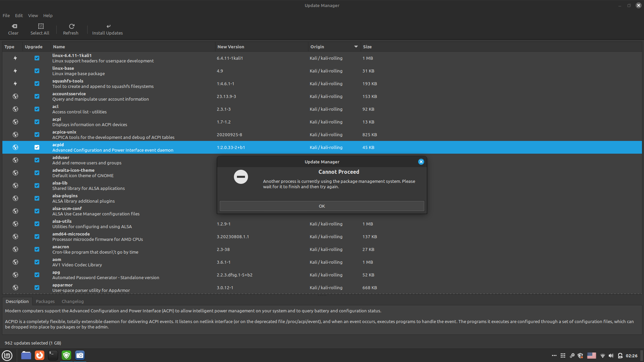
Task: Sort by the Type column header
Action: point(12,47)
